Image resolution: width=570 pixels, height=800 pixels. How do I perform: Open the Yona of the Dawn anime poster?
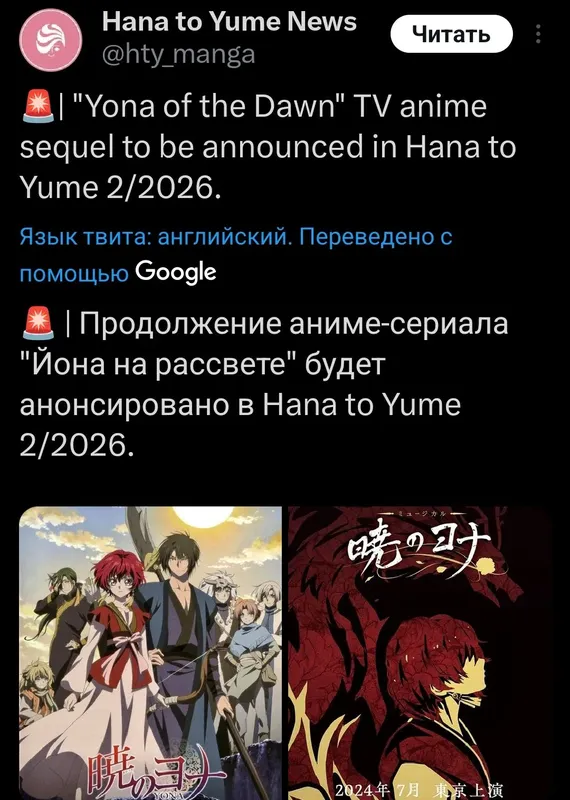pos(151,653)
